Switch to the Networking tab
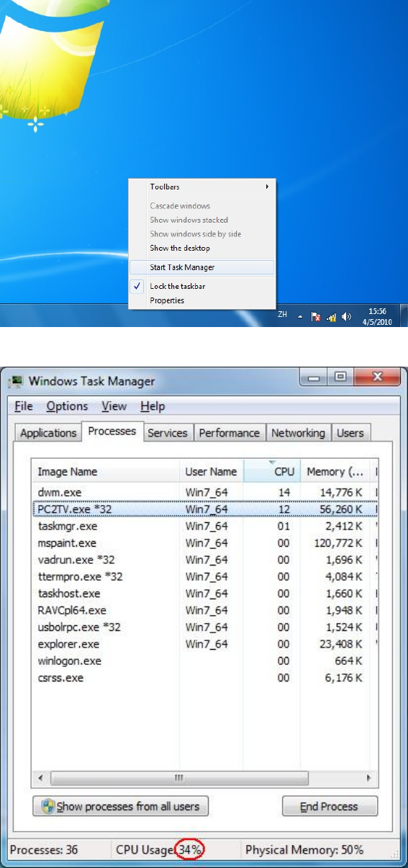Image resolution: width=408 pixels, height=868 pixels. 298,433
